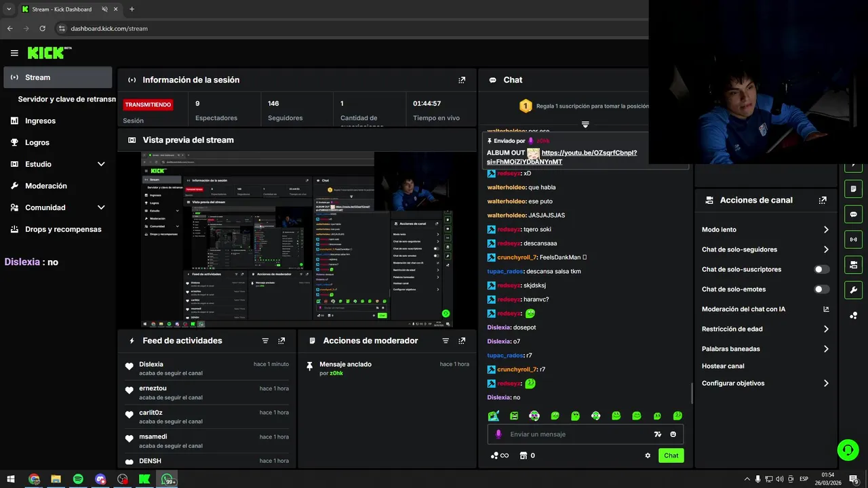The width and height of the screenshot is (868, 488).
Task: Open z0hk user in Mensaje anclado
Action: [336, 373]
